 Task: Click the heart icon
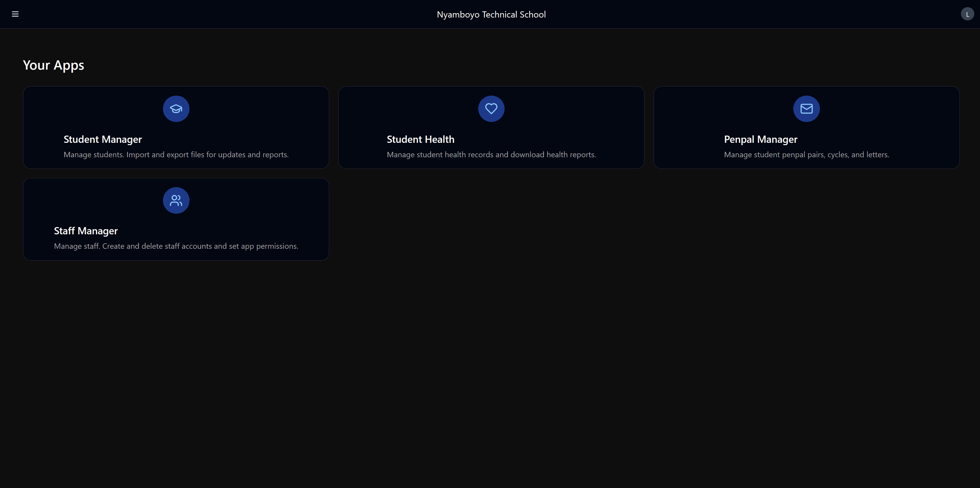tap(491, 109)
